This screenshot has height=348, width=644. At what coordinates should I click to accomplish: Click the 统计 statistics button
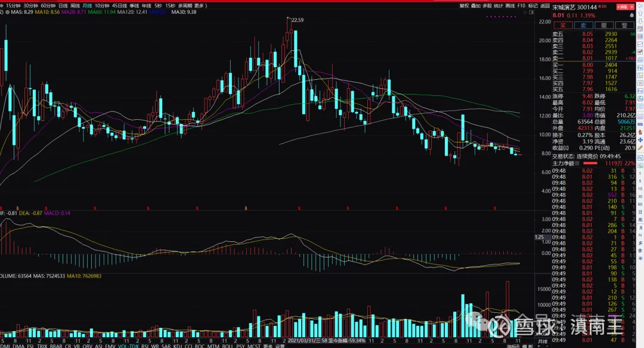[498, 6]
